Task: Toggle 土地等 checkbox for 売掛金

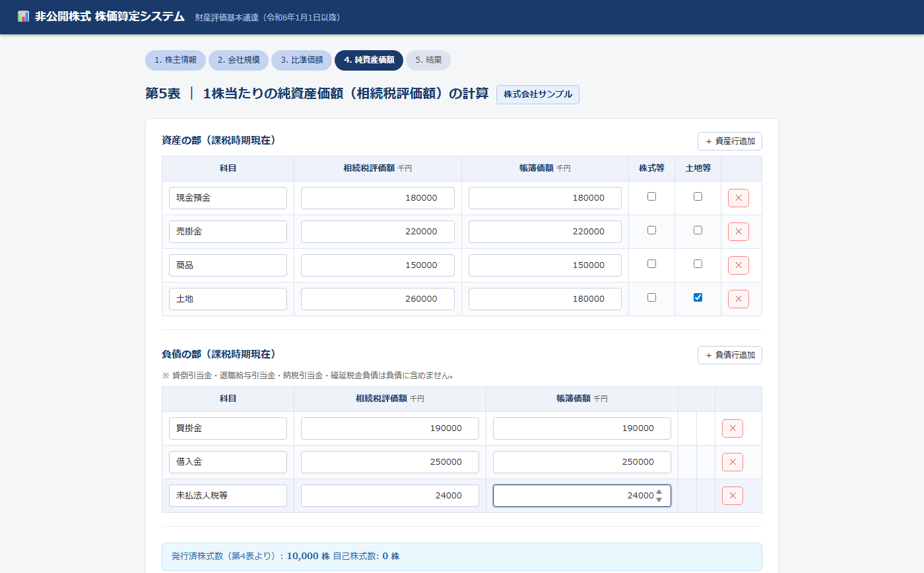Action: (698, 230)
